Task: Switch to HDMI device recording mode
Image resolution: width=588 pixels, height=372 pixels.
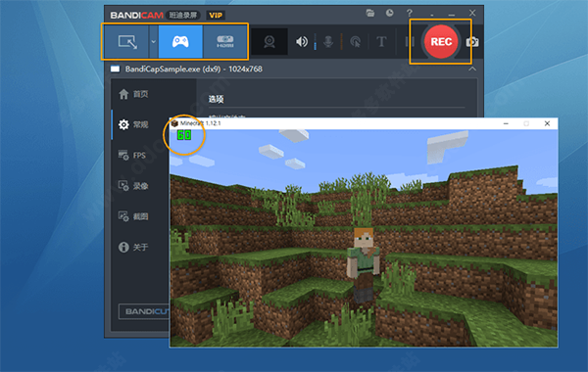Action: (225, 41)
